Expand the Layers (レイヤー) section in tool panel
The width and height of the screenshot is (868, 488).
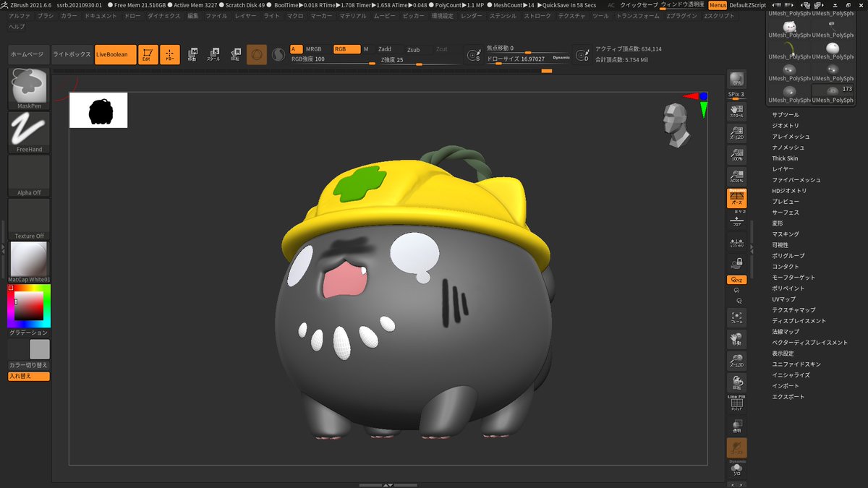[783, 169]
